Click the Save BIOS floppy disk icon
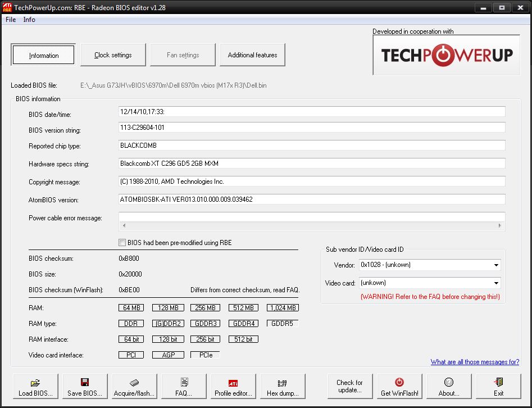Image resolution: width=532 pixels, height=408 pixels. [85, 382]
